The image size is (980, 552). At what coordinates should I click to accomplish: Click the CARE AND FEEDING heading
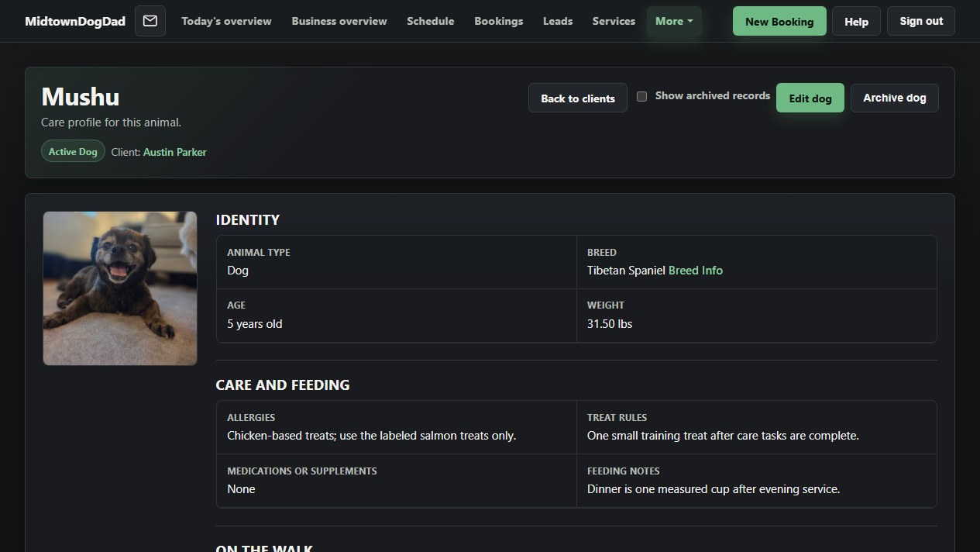(x=283, y=385)
